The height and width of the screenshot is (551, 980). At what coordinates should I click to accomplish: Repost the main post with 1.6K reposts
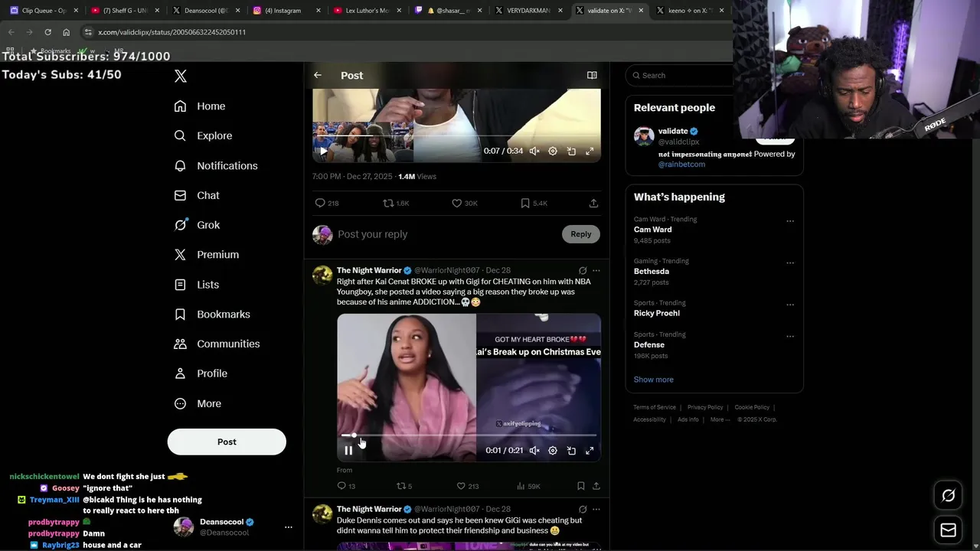pyautogui.click(x=396, y=203)
